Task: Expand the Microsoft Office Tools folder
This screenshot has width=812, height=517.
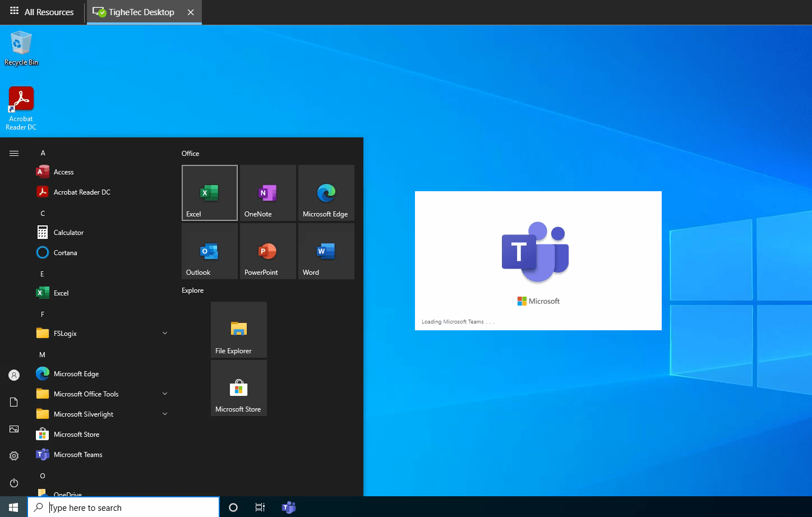Action: (x=102, y=394)
